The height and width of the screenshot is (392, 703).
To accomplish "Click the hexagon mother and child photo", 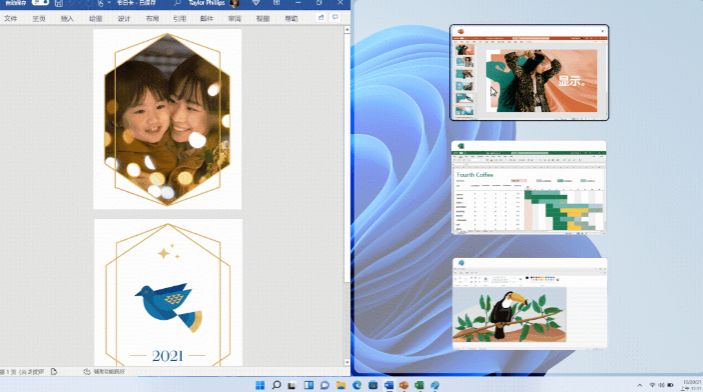I will 167,119.
